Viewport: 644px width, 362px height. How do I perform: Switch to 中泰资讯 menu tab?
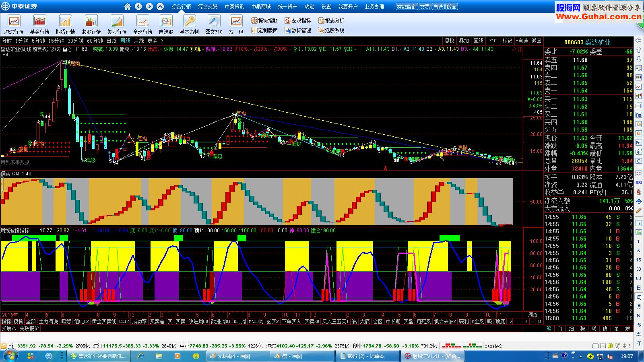pos(234,6)
